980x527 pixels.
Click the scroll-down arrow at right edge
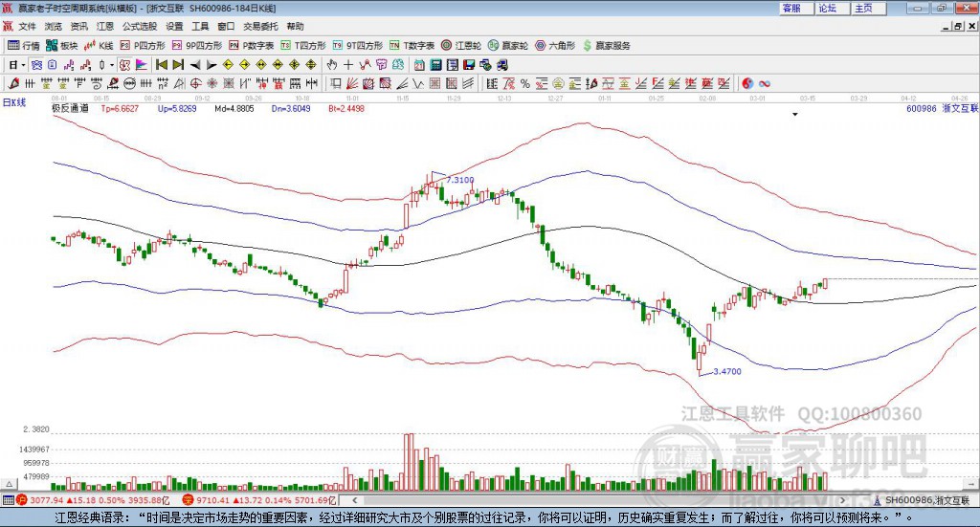pyautogui.click(x=972, y=484)
